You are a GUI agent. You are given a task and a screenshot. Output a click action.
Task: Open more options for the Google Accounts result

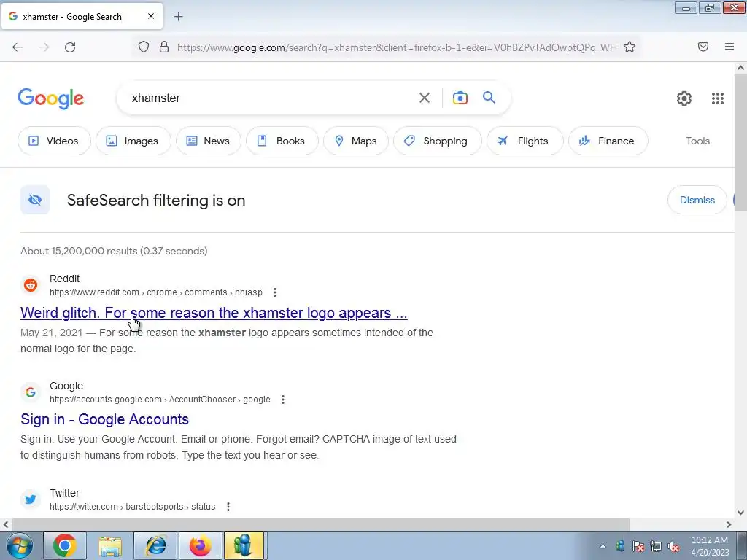coord(283,399)
